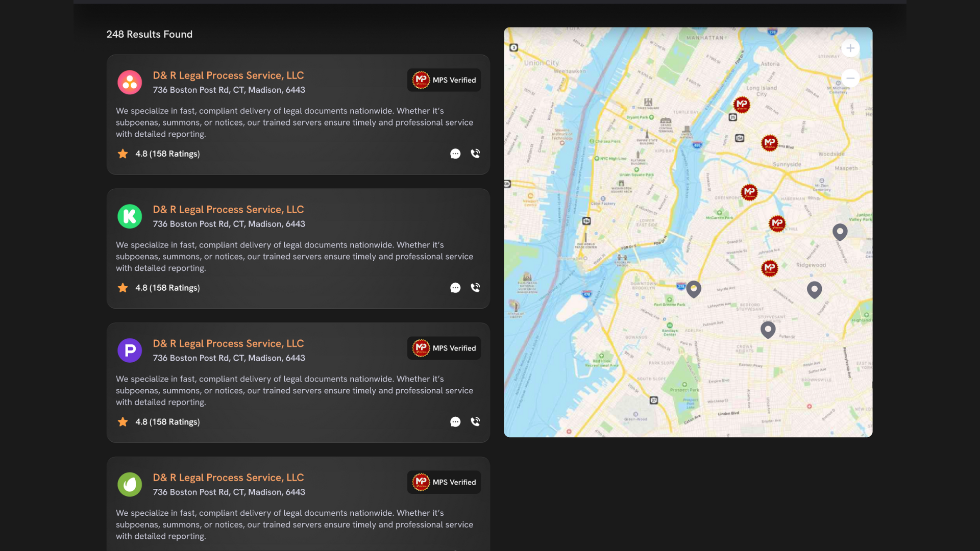Call the first D& R Legal listing

click(x=475, y=154)
